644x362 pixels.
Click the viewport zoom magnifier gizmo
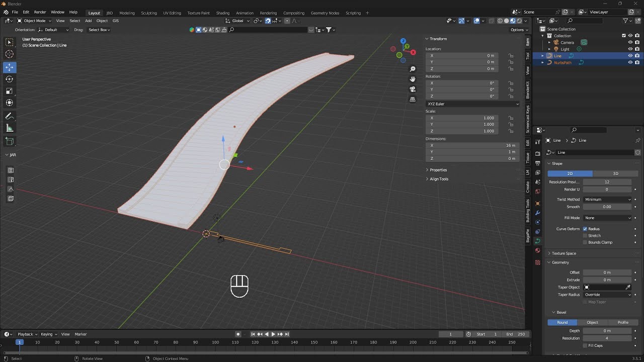413,69
